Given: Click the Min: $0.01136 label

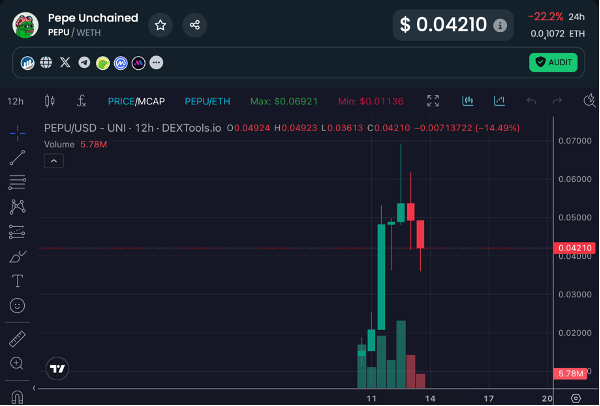Looking at the screenshot, I should click(x=370, y=101).
